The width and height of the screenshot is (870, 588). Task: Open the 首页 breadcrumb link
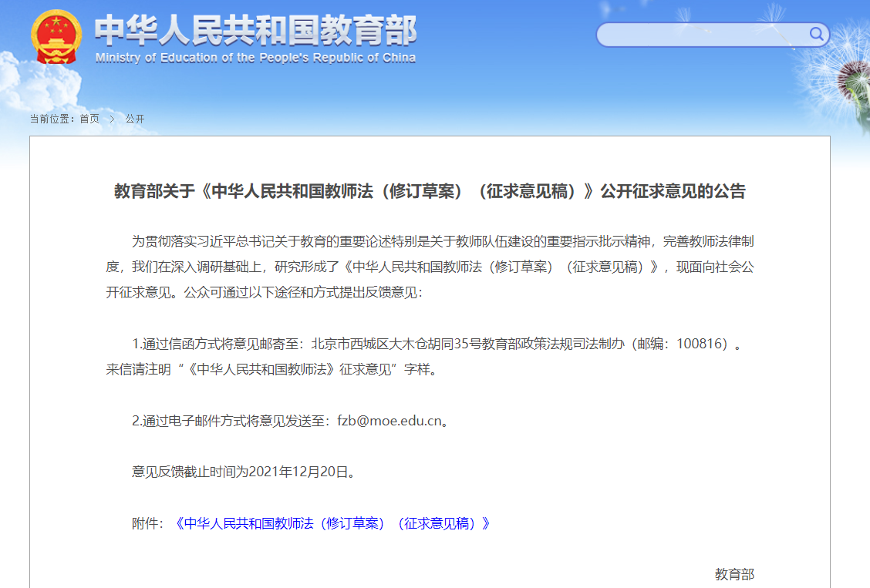[x=89, y=119]
